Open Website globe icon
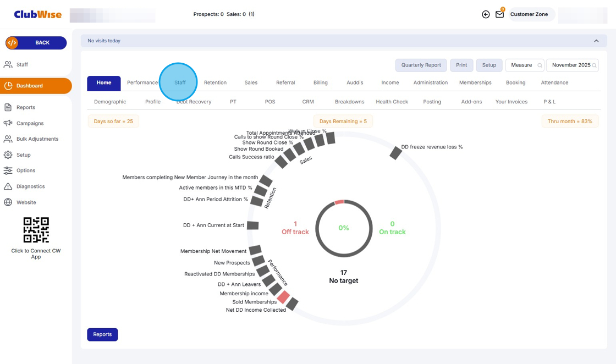The width and height of the screenshot is (616, 364). pyautogui.click(x=8, y=202)
